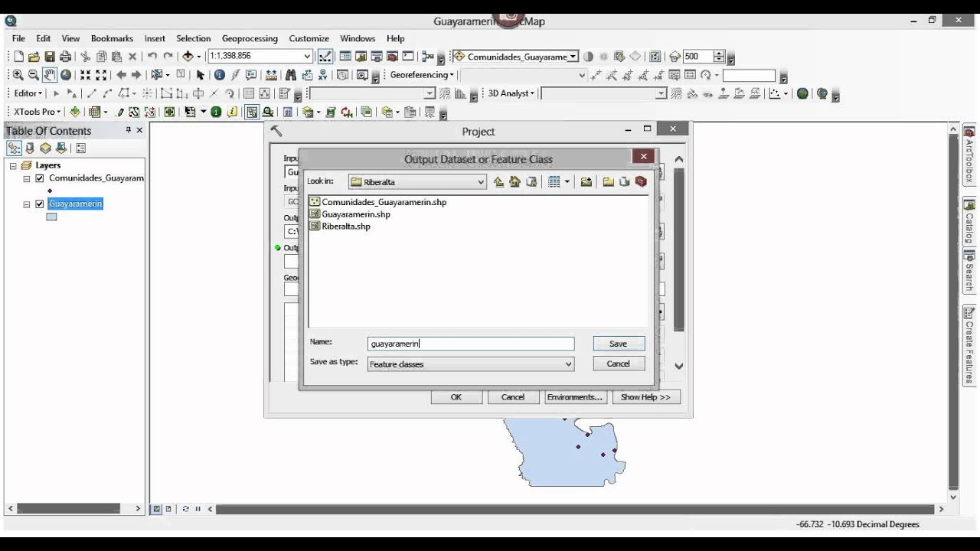Click the Name field containing guayaramerin
The width and height of the screenshot is (980, 551).
tap(470, 344)
